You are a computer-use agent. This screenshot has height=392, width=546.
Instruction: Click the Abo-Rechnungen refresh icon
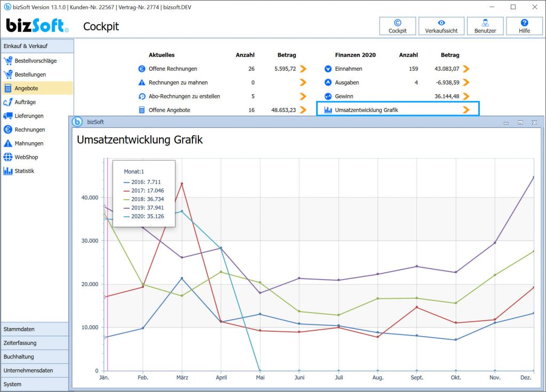(142, 96)
